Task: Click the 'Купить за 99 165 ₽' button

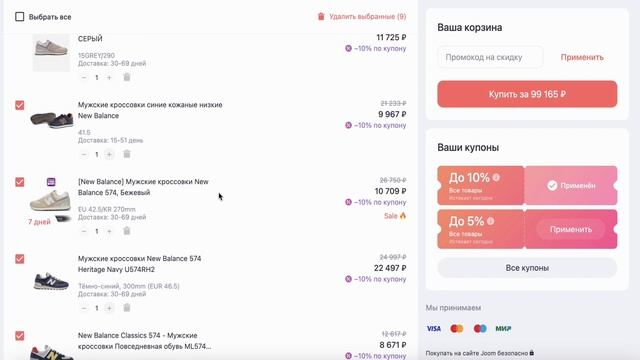Action: 527,94
